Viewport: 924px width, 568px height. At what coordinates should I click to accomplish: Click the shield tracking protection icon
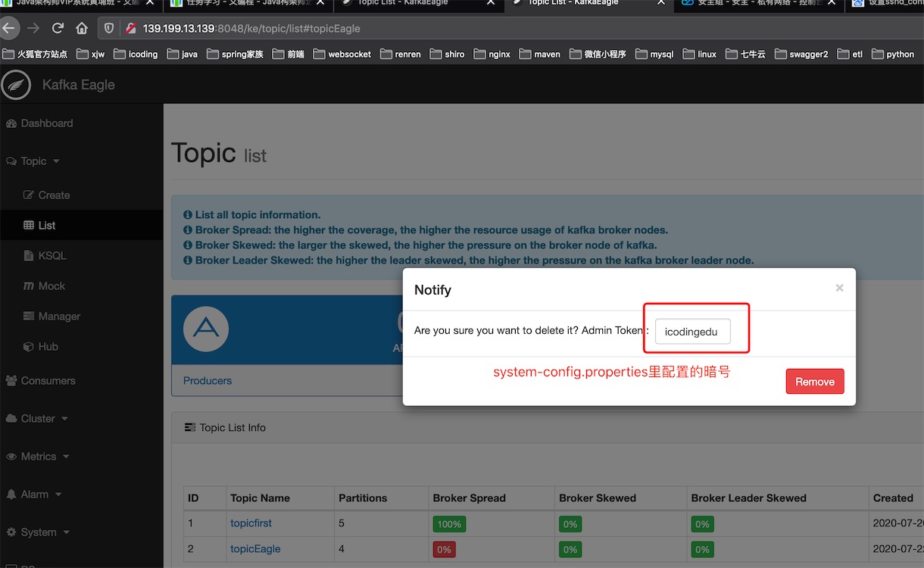pos(108,29)
